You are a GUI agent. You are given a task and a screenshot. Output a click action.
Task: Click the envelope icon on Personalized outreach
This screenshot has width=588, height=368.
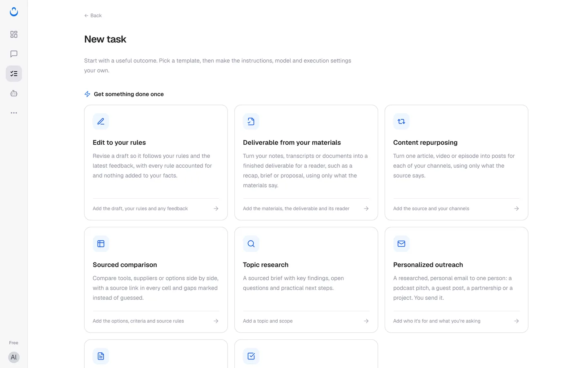coord(401,244)
